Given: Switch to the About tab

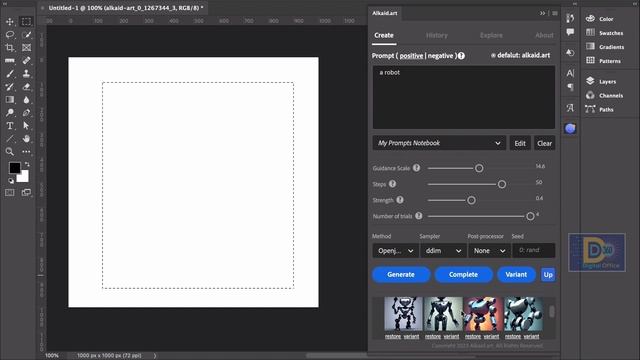Looking at the screenshot, I should click(x=544, y=36).
